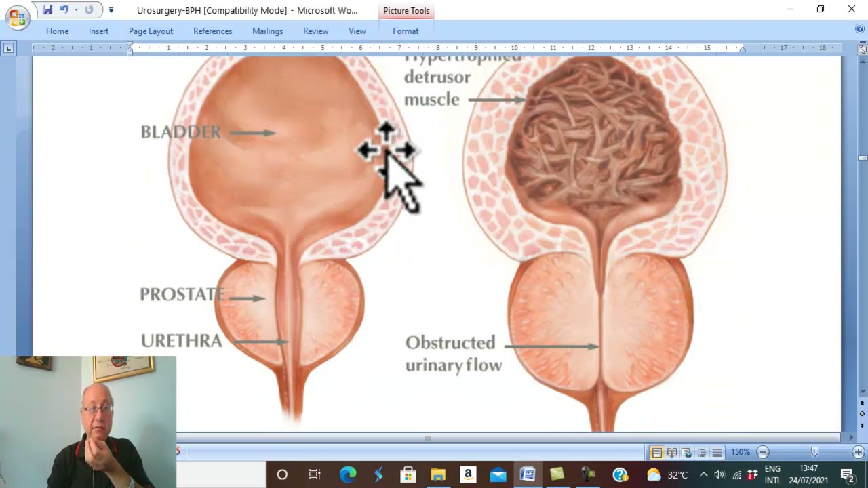This screenshot has width=868, height=488.
Task: Switch to Full Screen Reading view
Action: point(671,452)
